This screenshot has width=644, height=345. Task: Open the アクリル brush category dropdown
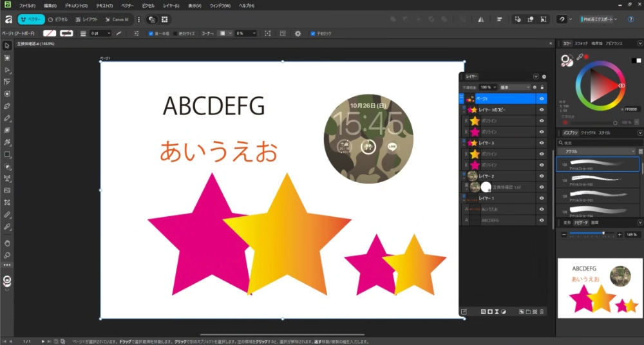pyautogui.click(x=596, y=151)
